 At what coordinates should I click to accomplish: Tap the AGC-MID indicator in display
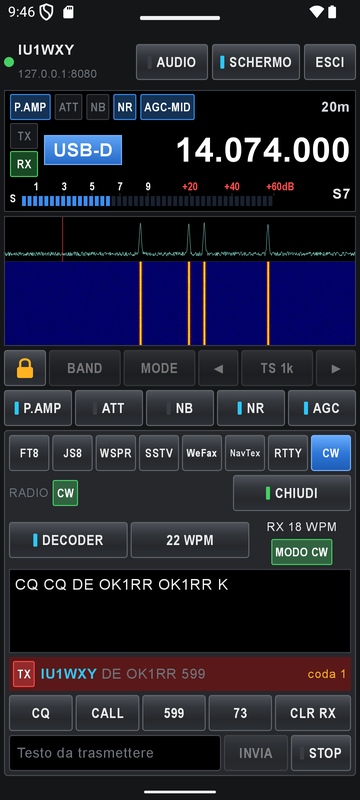click(x=167, y=107)
